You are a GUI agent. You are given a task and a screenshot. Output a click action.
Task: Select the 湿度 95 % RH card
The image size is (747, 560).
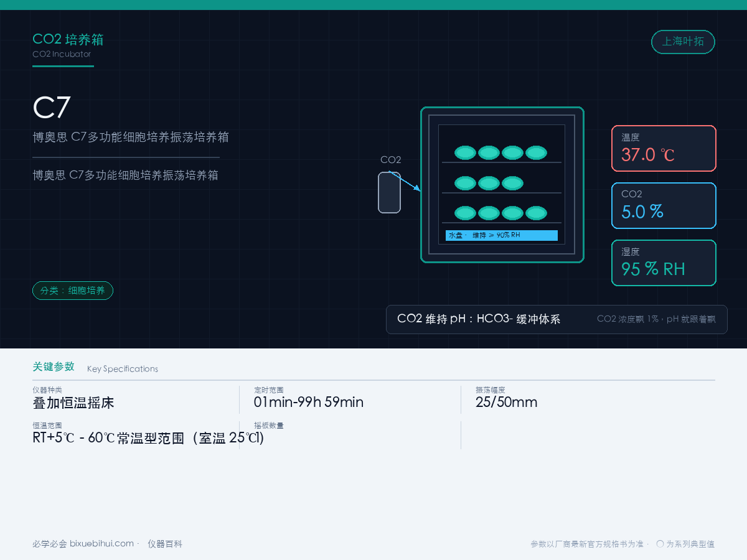pyautogui.click(x=664, y=263)
